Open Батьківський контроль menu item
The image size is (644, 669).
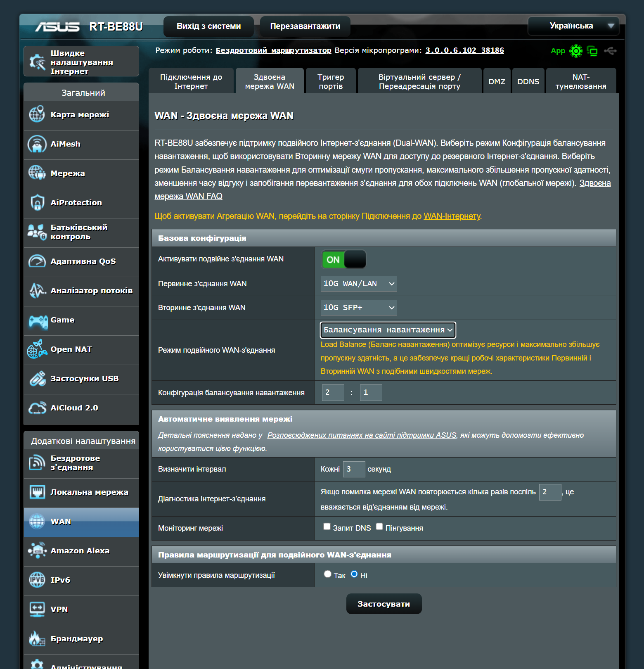pyautogui.click(x=81, y=232)
